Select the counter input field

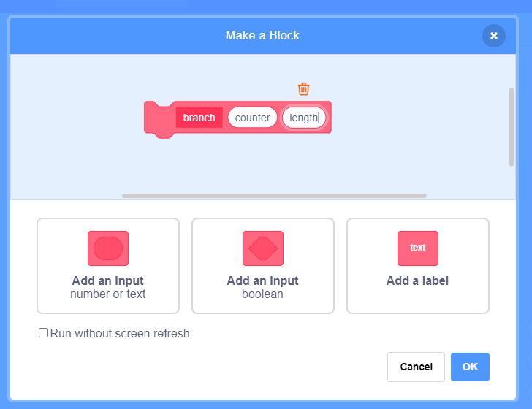point(252,118)
